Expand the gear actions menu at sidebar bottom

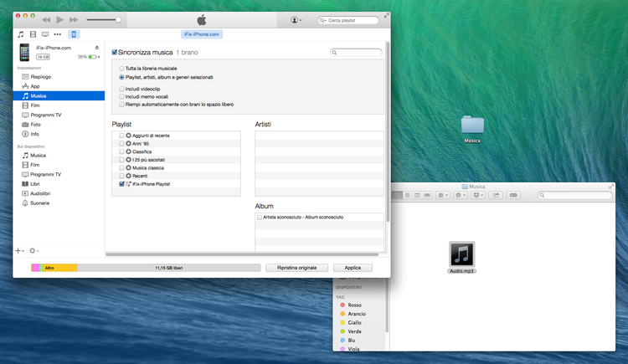(x=34, y=250)
